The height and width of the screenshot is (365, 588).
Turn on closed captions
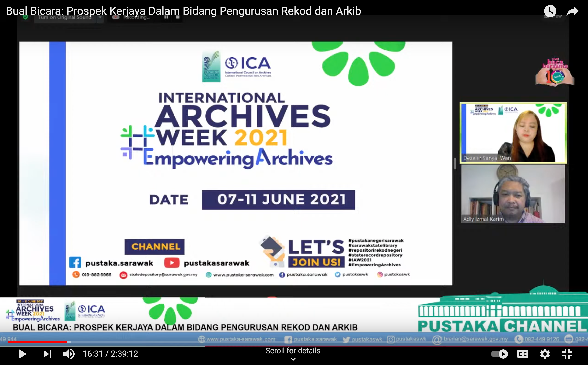(x=523, y=354)
